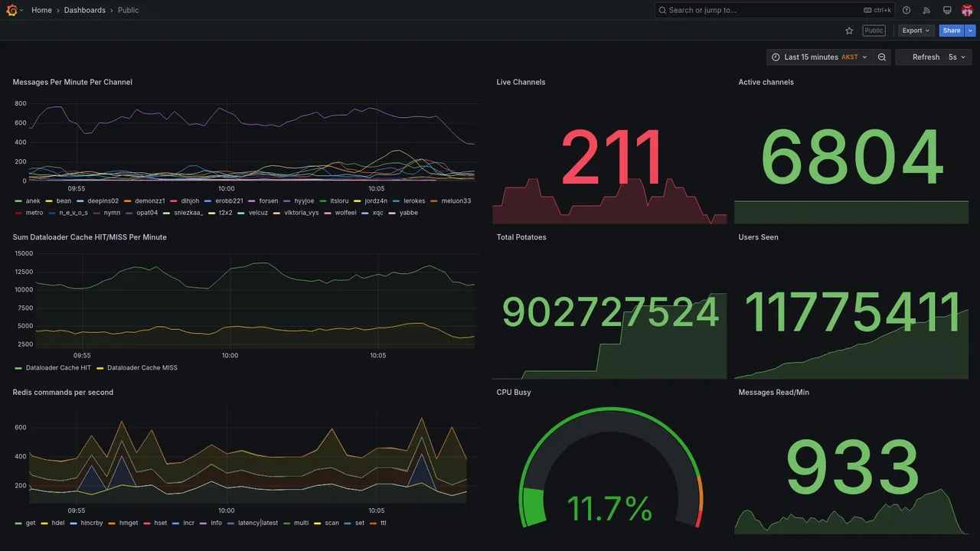The height and width of the screenshot is (551, 980).
Task: Open the Live Channels panel title
Action: click(521, 82)
